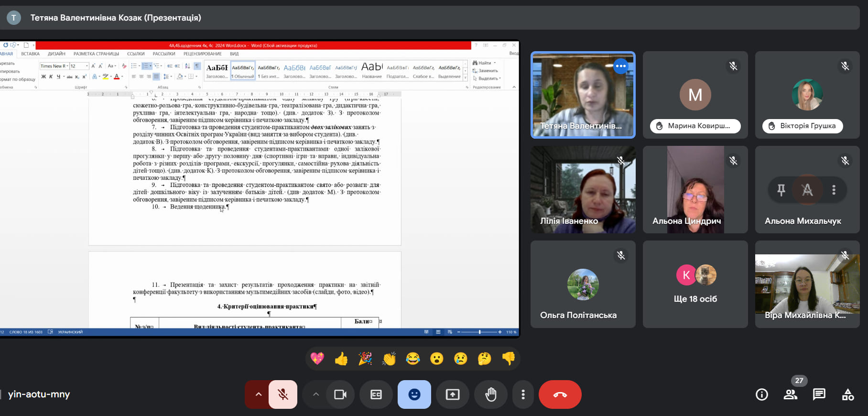This screenshot has width=868, height=416.
Task: Click the Present now screen share icon
Action: click(453, 394)
